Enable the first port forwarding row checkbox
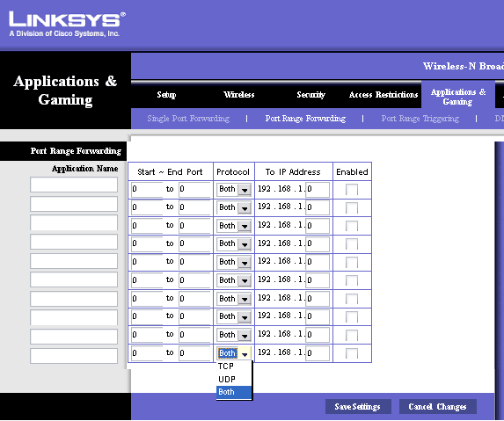Viewport: 504px width, 421px height. click(352, 190)
